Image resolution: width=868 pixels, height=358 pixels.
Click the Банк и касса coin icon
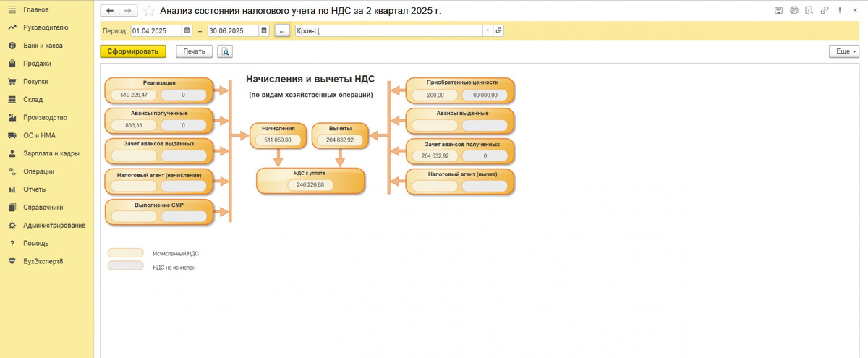[12, 46]
